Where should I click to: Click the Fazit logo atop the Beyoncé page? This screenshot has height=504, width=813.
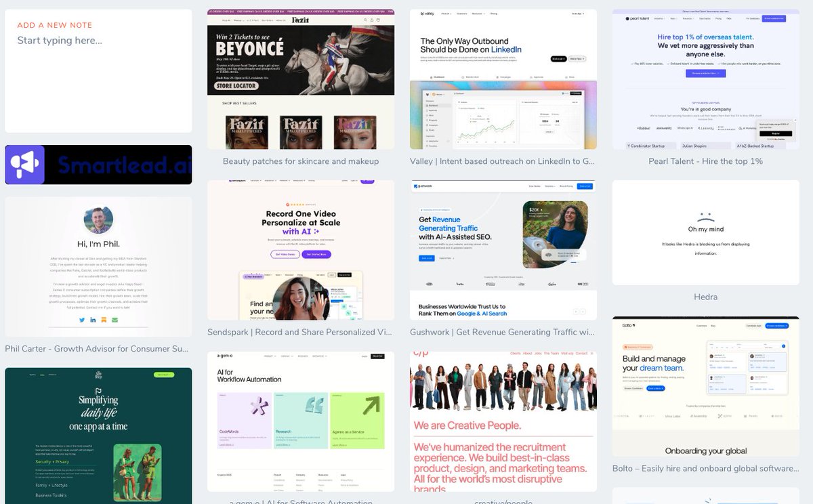301,20
